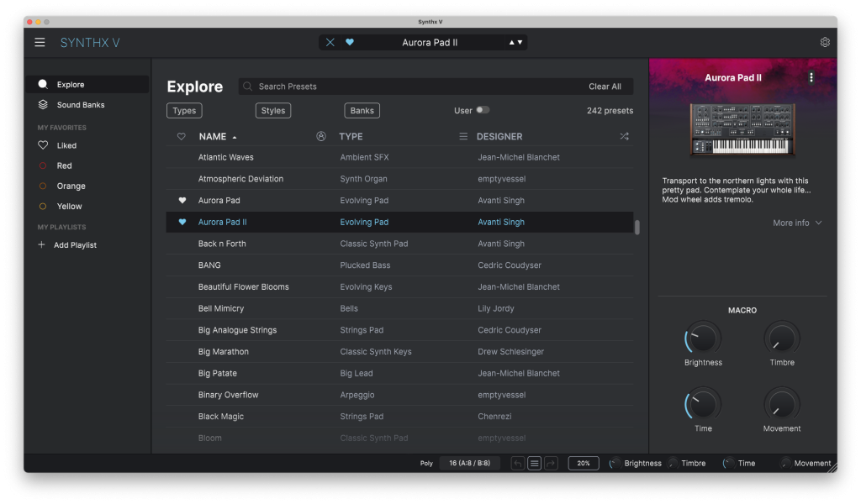Open the edit history list
861x504 pixels.
click(x=534, y=464)
